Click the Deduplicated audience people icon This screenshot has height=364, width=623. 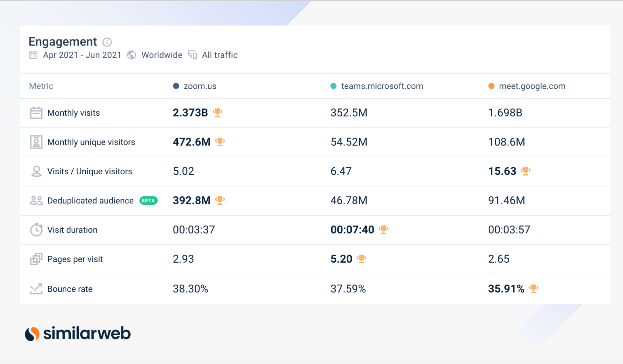click(x=36, y=201)
